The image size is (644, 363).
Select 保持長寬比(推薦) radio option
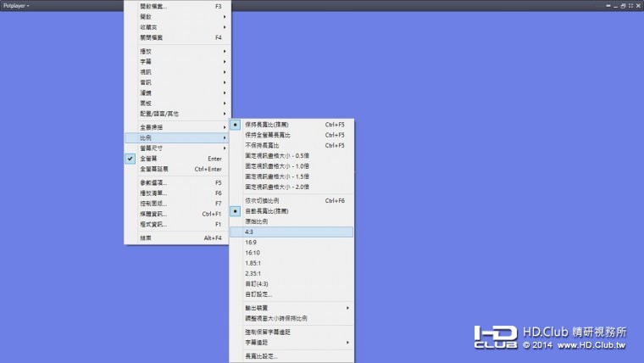tap(291, 125)
